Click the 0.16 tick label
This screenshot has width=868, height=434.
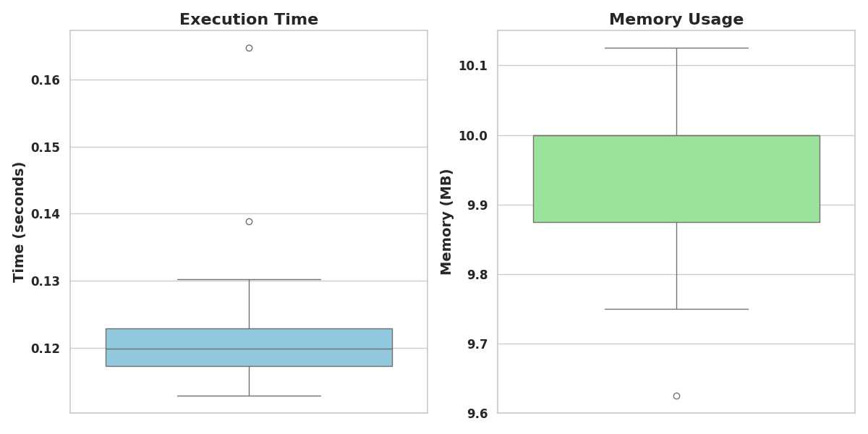[x=45, y=80]
